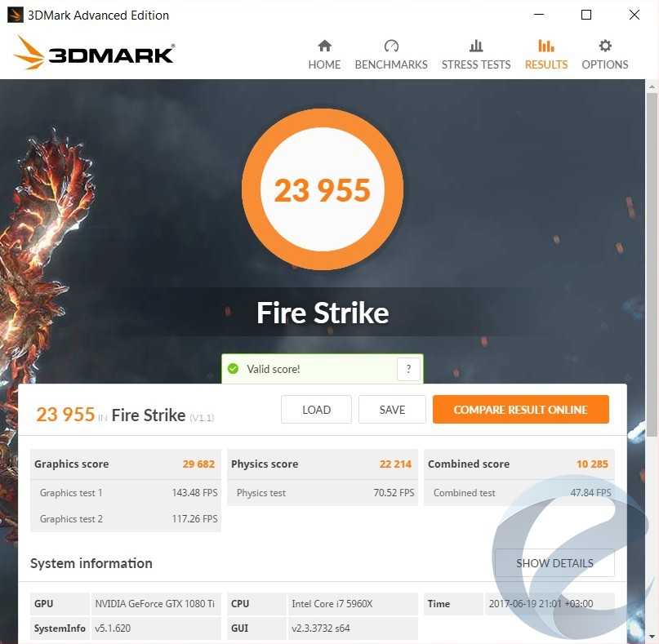The width and height of the screenshot is (659, 644).
Task: Click the LOAD button
Action: [x=316, y=410]
